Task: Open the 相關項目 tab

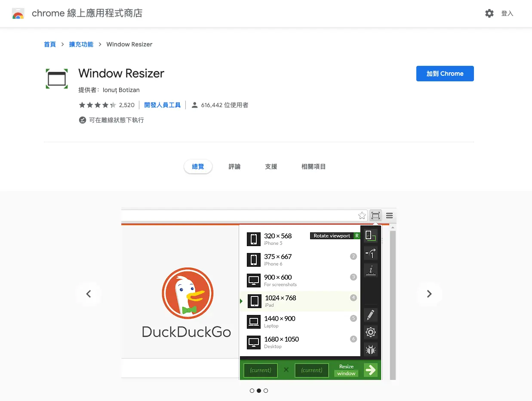Action: coord(314,167)
